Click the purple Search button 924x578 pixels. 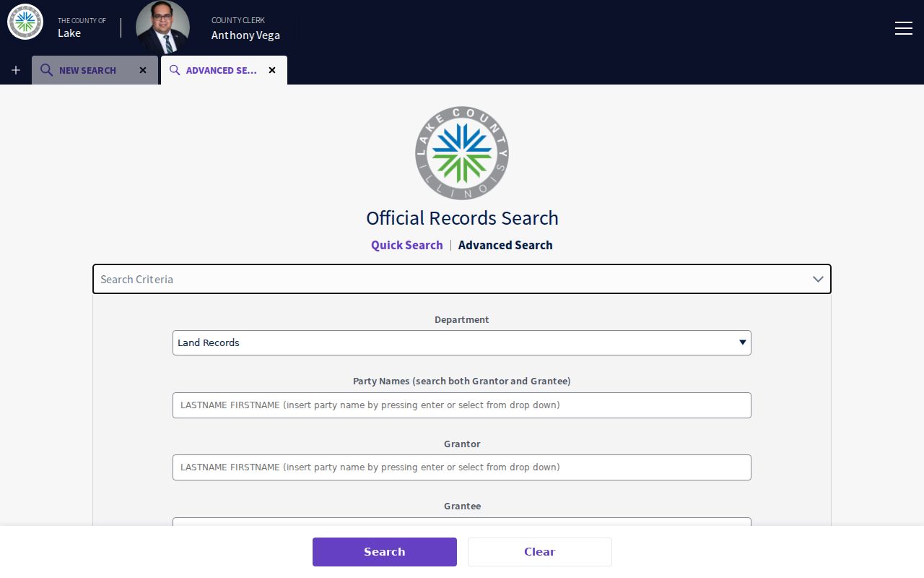click(385, 552)
